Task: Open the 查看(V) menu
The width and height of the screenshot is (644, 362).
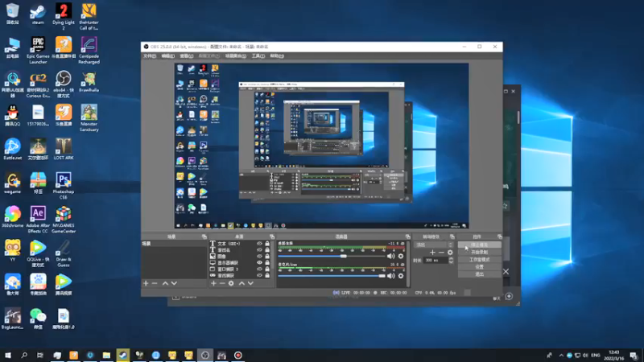Action: tap(186, 56)
